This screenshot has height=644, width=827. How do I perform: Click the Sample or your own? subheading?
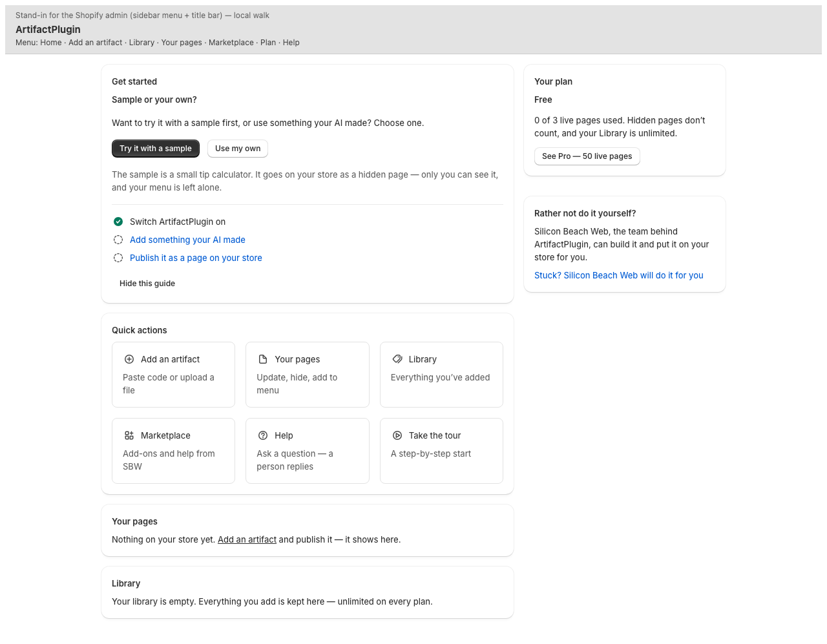click(154, 99)
